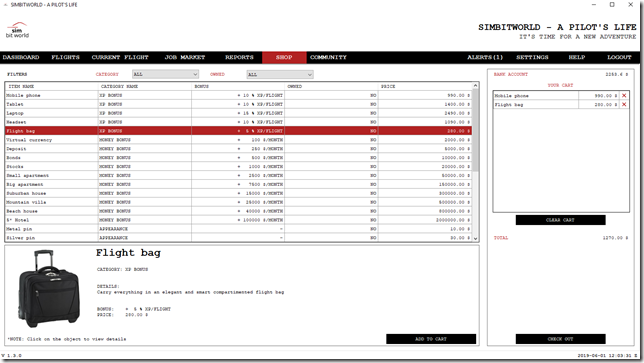The height and width of the screenshot is (363, 644).
Task: Open Alerts (1) in the menu bar
Action: tap(485, 57)
